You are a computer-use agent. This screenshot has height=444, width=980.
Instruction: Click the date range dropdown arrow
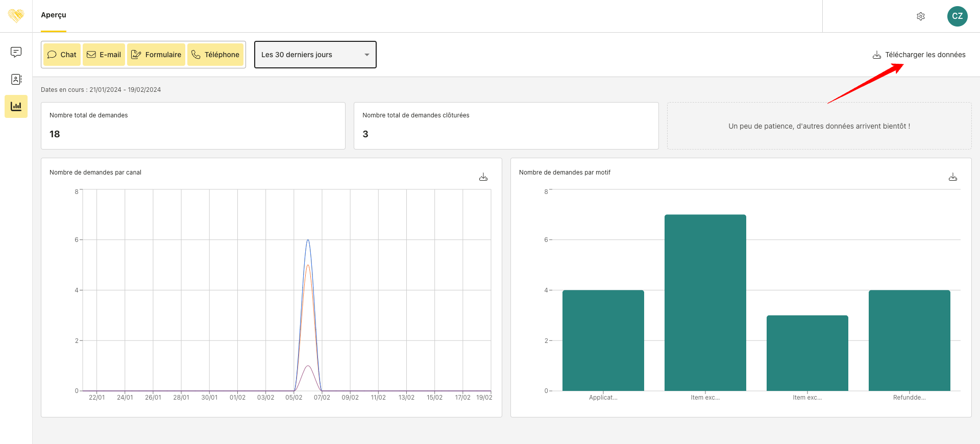366,55
